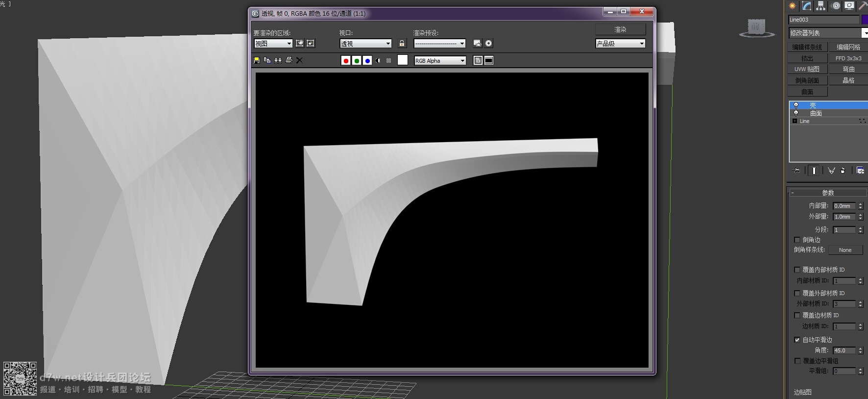Print the rendered image
Screen dimensions: 868x399
click(x=289, y=60)
